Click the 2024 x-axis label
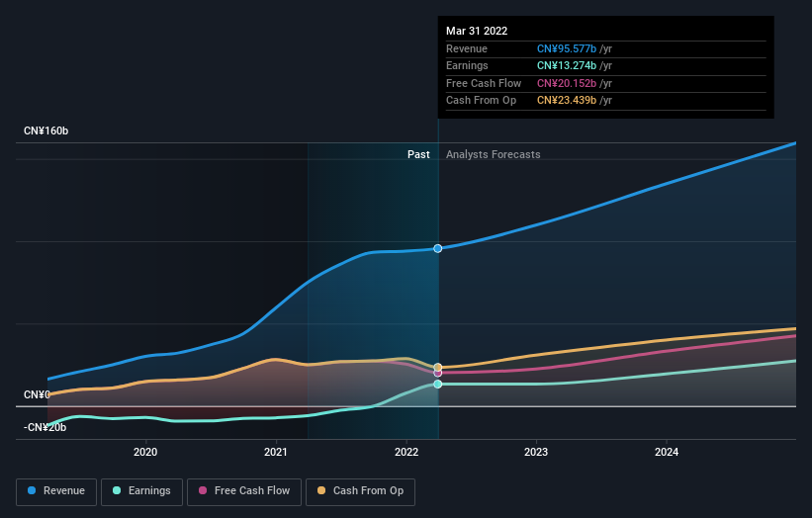This screenshot has height=518, width=812. click(x=667, y=452)
